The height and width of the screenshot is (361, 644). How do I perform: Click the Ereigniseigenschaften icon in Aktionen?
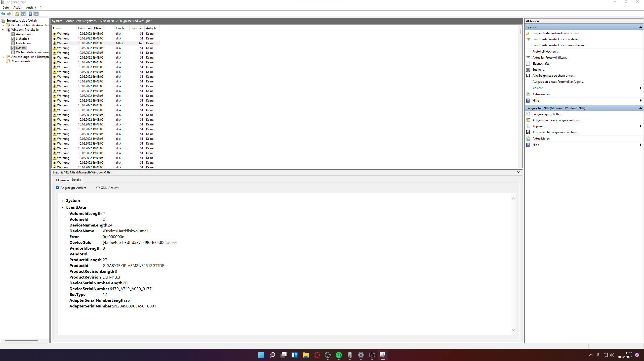528,114
